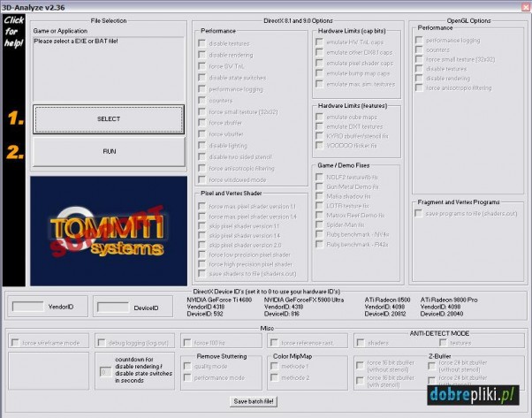Check force max. pixel shader version 1.4
The height and width of the screenshot is (418, 532).
click(x=201, y=217)
